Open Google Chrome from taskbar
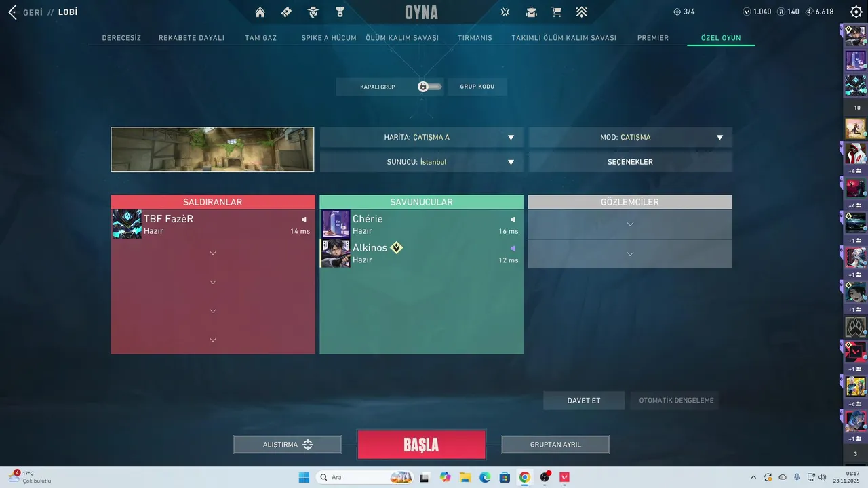This screenshot has width=868, height=488. click(525, 477)
